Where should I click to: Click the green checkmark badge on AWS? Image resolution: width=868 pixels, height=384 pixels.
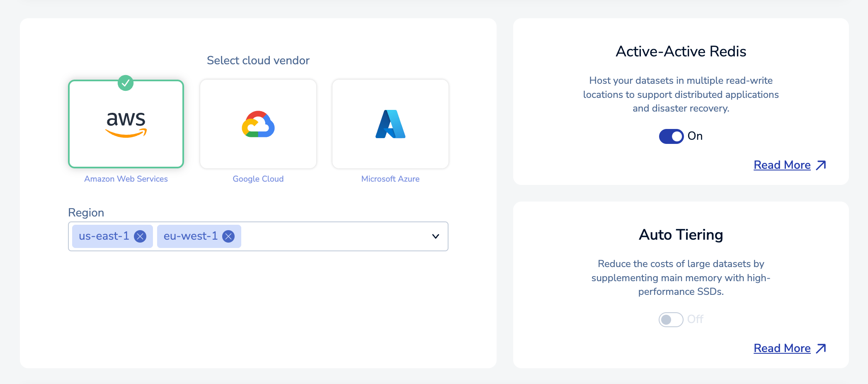coord(126,83)
